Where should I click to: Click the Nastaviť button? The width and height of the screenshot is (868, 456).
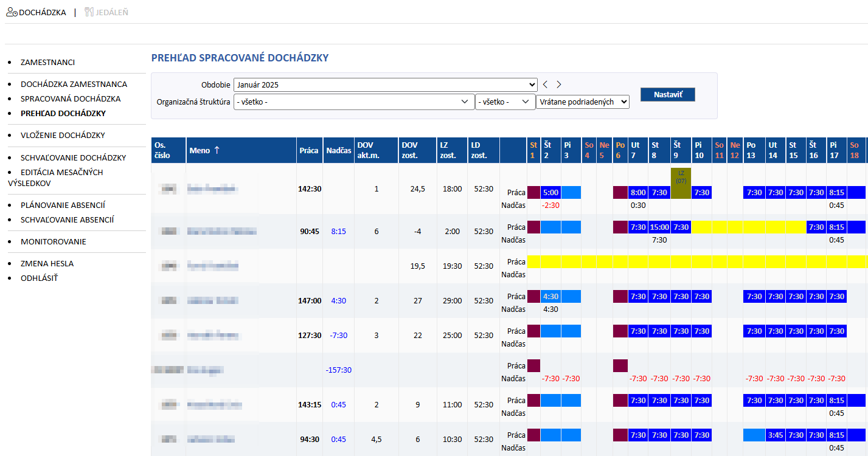[x=667, y=95]
